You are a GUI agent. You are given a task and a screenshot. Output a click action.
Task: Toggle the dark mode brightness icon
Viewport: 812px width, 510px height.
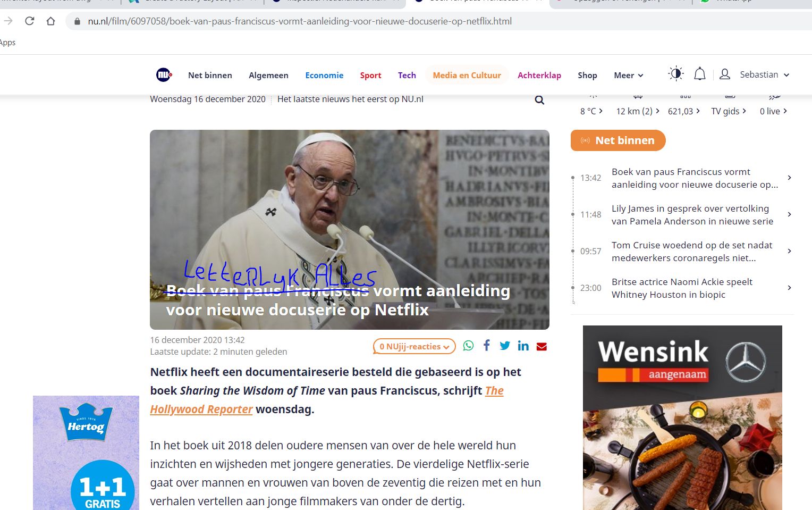675,74
